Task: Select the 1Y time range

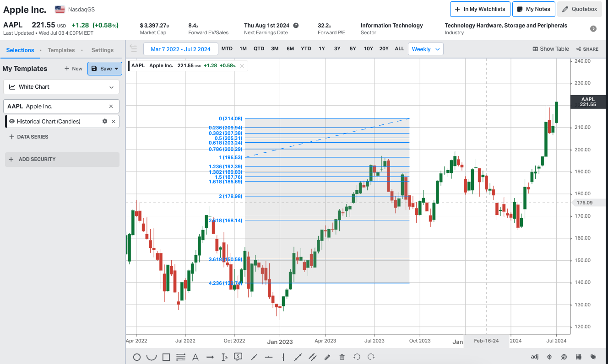Action: 322,49
